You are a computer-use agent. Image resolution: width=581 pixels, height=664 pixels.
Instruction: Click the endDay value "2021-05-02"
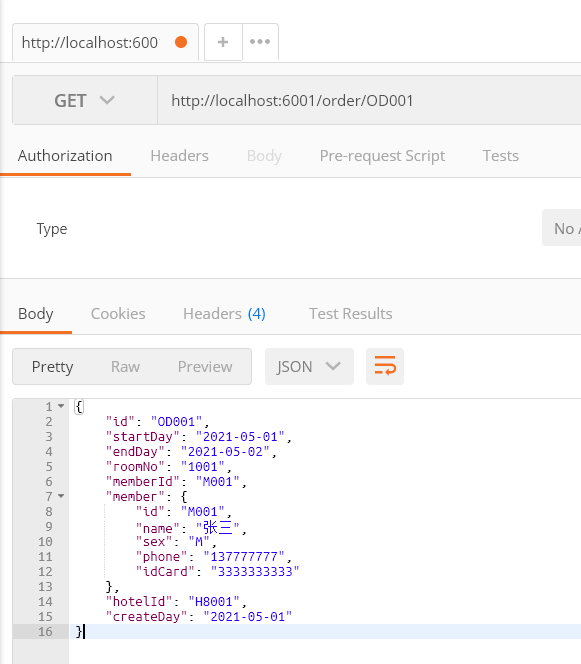coord(225,451)
